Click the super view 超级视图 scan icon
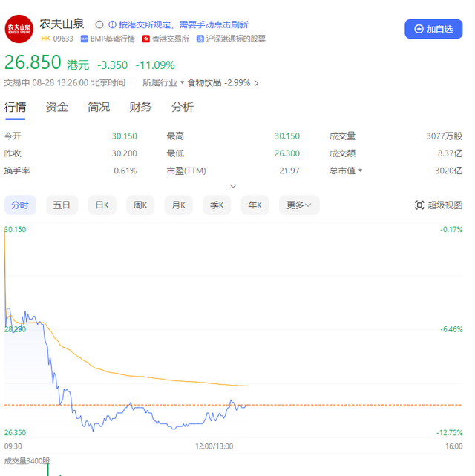This screenshot has height=476, width=475. coord(419,205)
